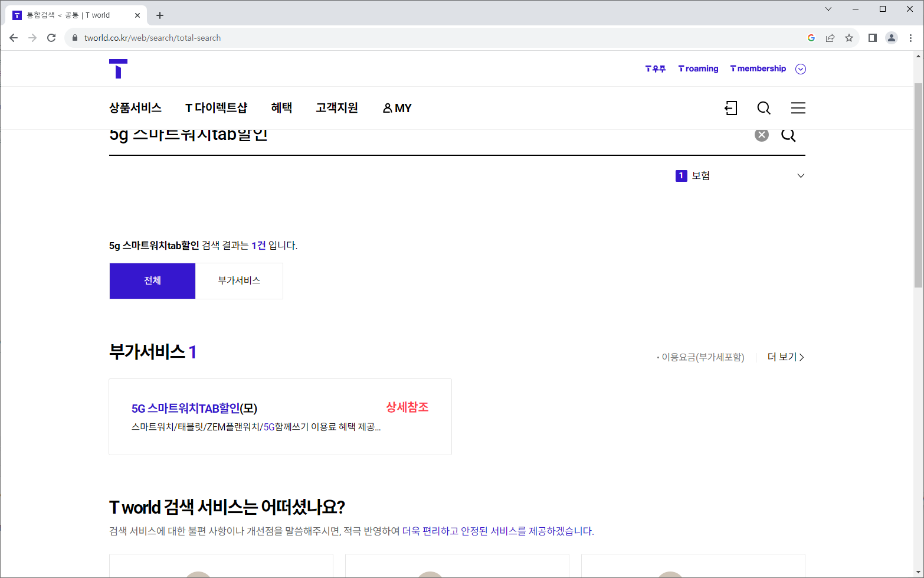Screen dimensions: 924x578
Task: Open Chrome three-dot menu
Action: pos(910,38)
